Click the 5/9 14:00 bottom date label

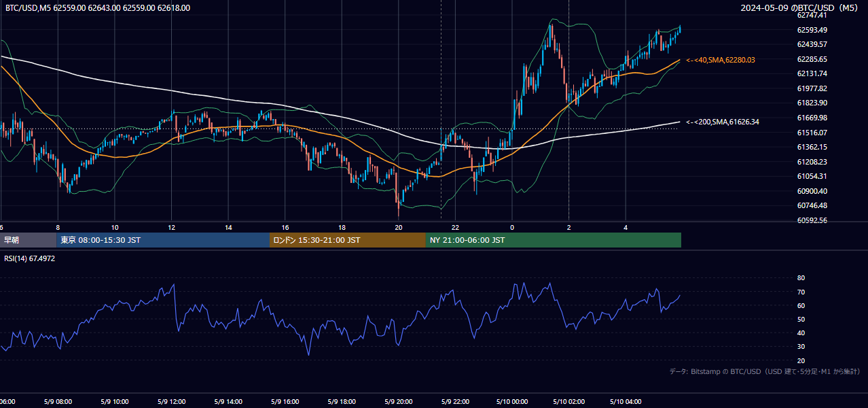pos(228,402)
